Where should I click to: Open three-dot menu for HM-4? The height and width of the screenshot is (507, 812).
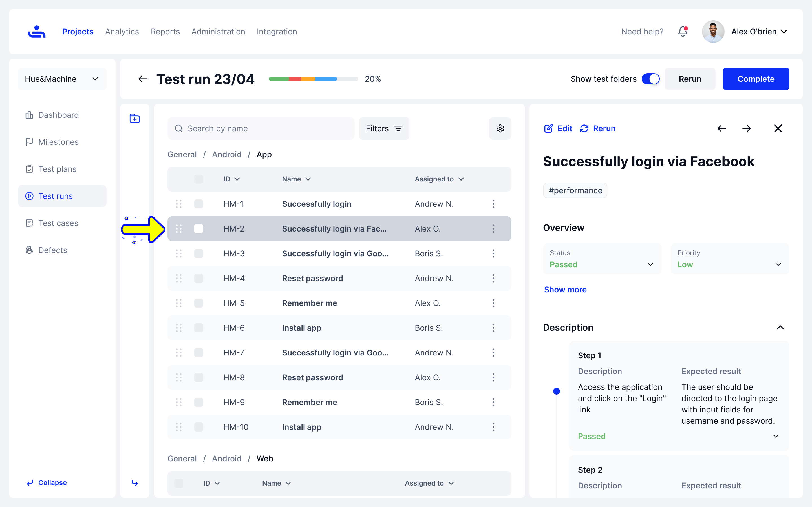(x=493, y=278)
